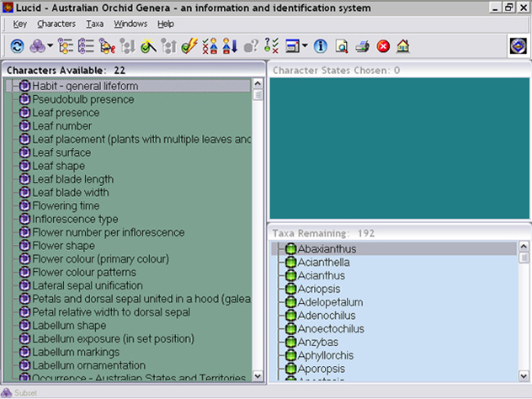Open the Characters menu
The width and height of the screenshot is (532, 399).
pyautogui.click(x=56, y=24)
